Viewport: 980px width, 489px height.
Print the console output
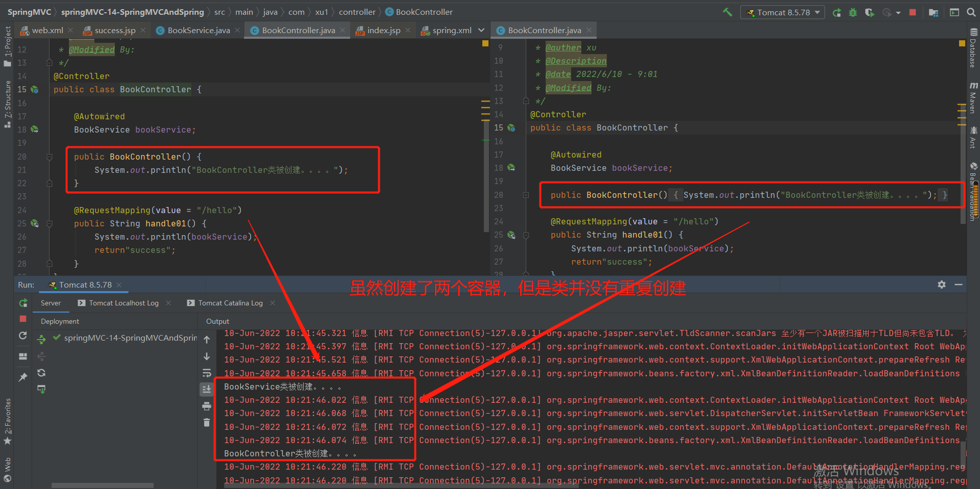tap(207, 406)
